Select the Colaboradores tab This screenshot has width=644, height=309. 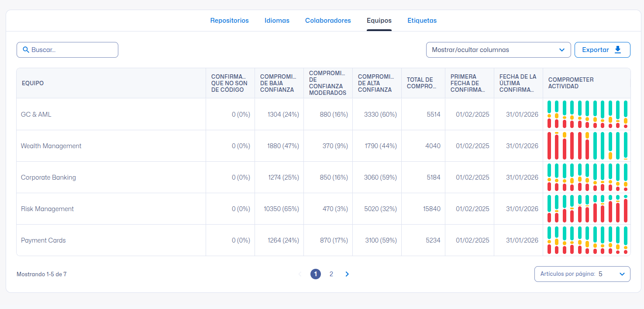coord(328,21)
